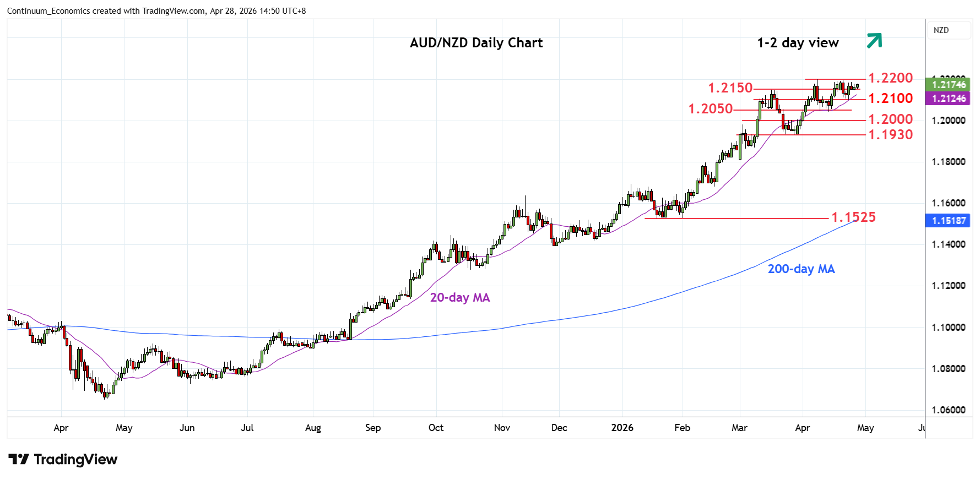Select the 1.2150 level label
Screen dimensions: 980x480
(x=730, y=88)
